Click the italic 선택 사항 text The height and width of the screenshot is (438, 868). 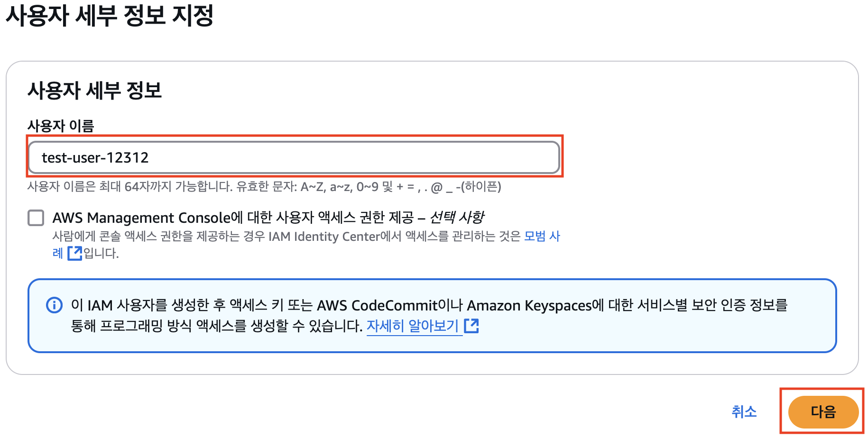point(457,218)
